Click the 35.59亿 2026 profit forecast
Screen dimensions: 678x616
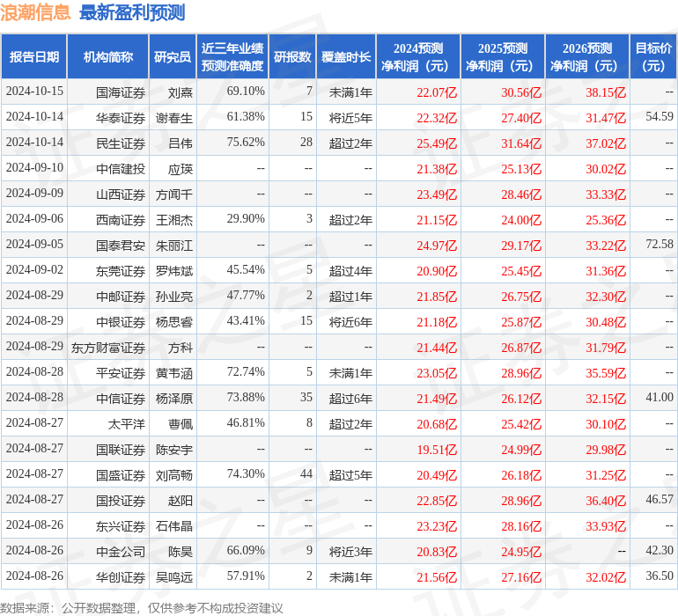606,373
